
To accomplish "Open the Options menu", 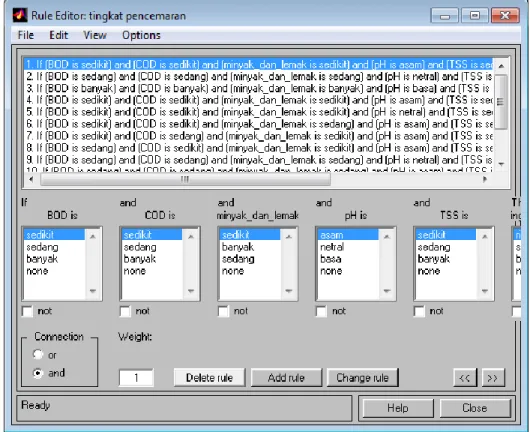I will pyautogui.click(x=141, y=35).
